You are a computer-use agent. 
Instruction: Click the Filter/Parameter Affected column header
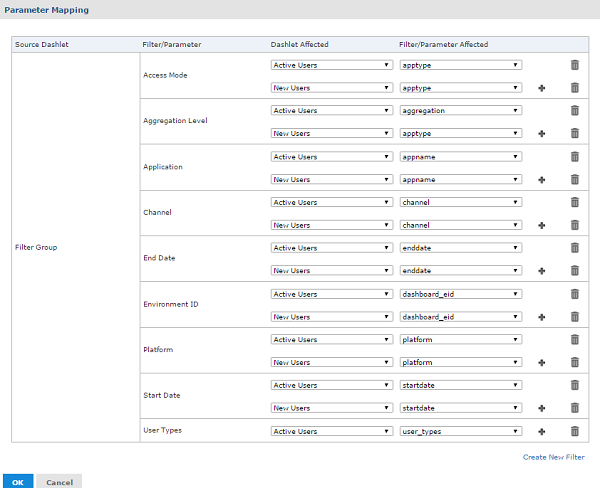point(443,44)
